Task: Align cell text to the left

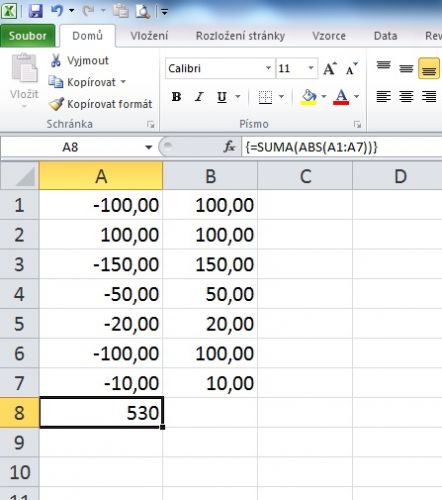Action: [383, 97]
